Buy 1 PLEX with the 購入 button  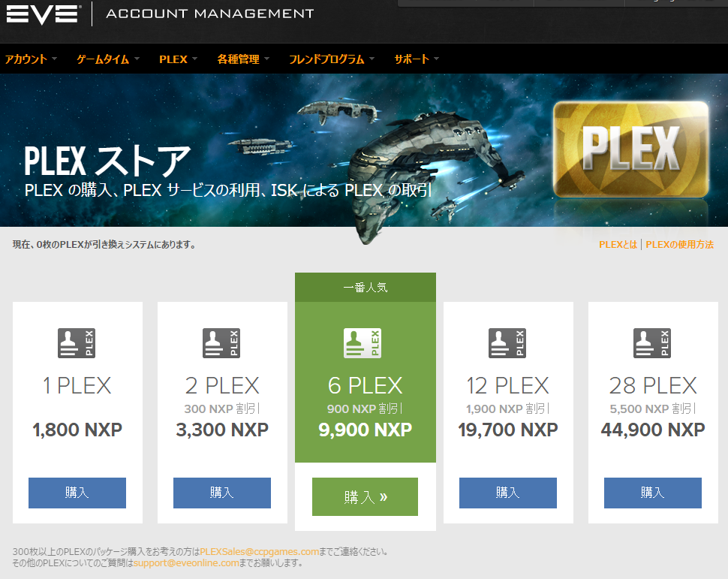pyautogui.click(x=77, y=493)
